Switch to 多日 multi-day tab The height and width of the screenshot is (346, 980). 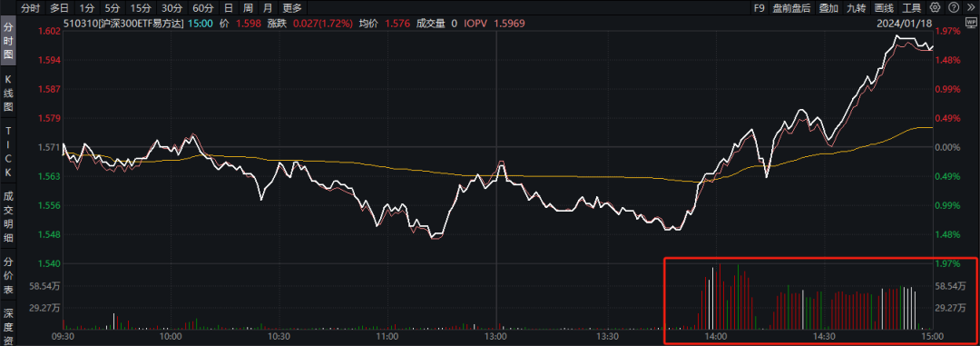(x=60, y=8)
